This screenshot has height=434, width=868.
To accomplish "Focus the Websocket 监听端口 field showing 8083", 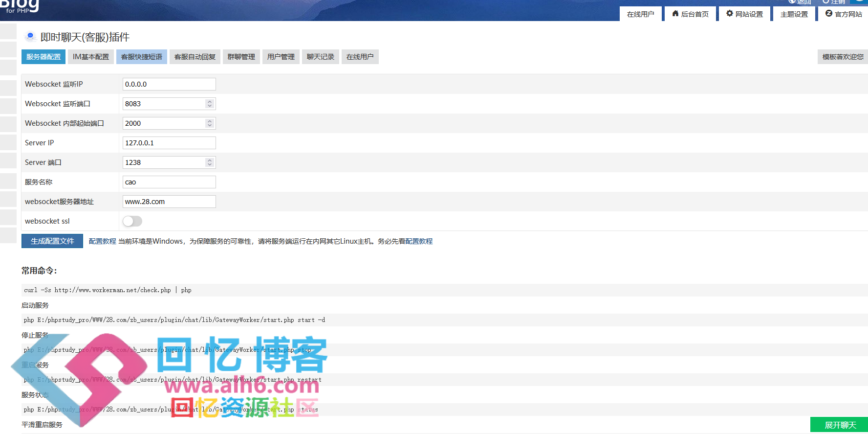I will pyautogui.click(x=169, y=104).
